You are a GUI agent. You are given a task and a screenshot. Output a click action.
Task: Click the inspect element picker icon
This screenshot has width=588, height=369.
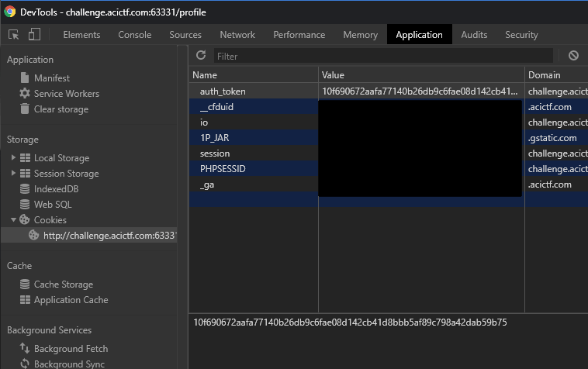14,35
